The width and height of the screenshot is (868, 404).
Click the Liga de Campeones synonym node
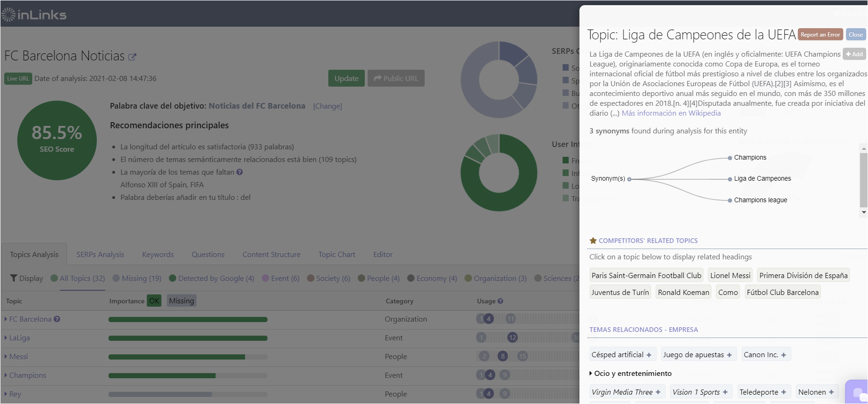tap(730, 179)
